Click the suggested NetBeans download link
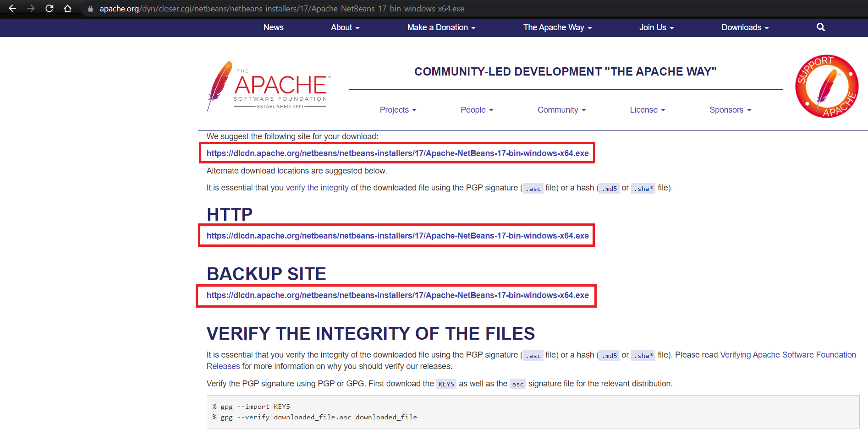Viewport: 868px width, 434px height. click(397, 153)
